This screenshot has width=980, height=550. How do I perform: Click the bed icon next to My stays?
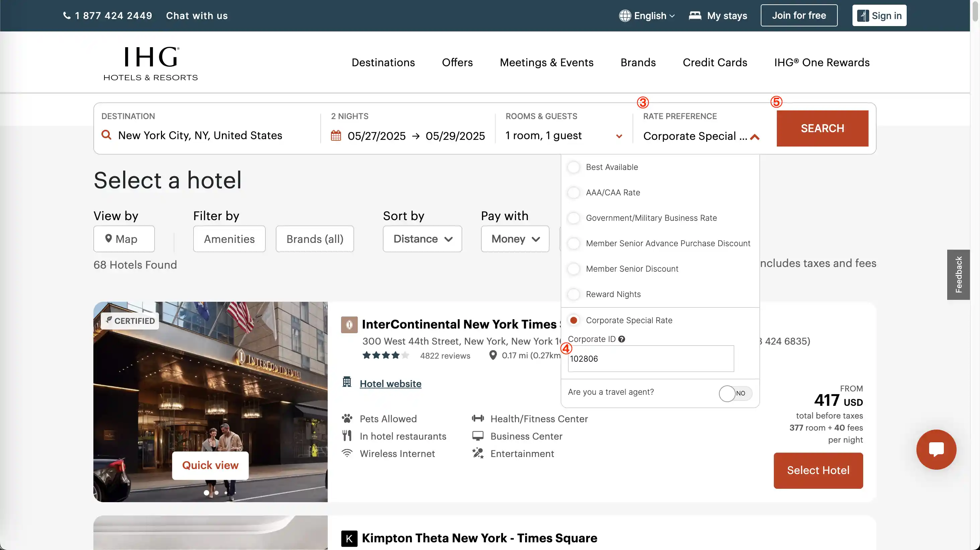click(x=695, y=16)
